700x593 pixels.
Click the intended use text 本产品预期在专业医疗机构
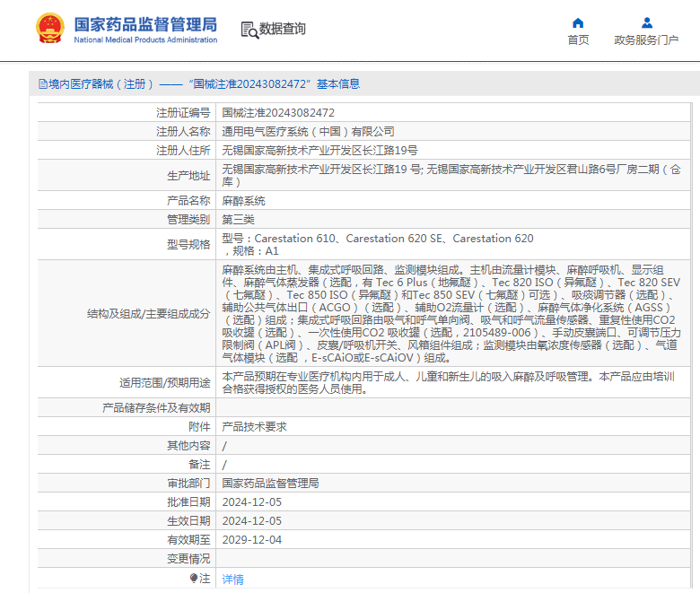click(448, 383)
